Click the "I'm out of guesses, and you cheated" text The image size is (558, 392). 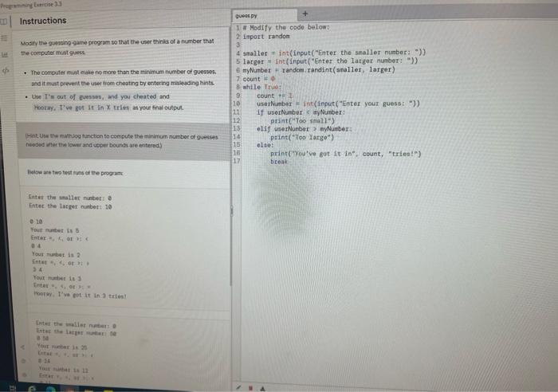[100, 96]
